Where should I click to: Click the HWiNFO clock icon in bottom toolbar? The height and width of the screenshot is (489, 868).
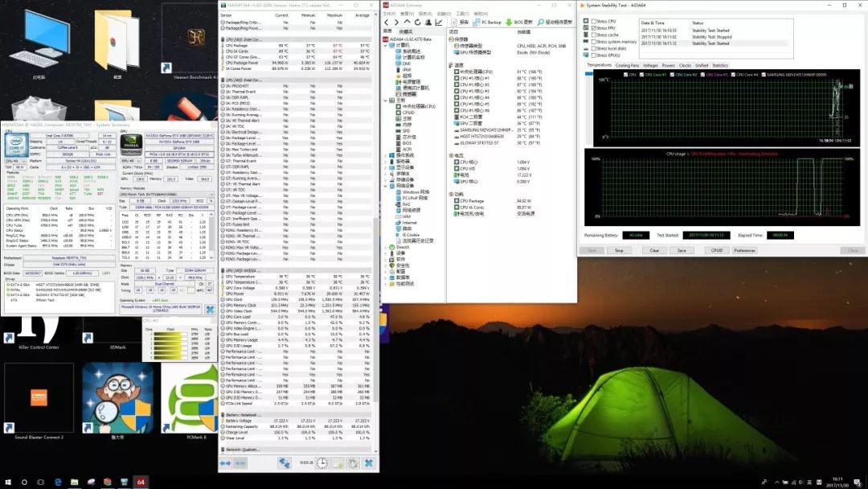click(321, 463)
